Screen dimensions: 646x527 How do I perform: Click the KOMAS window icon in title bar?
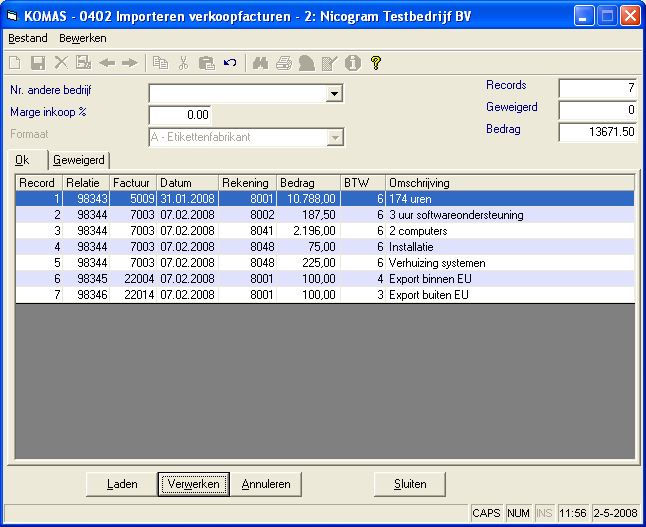point(13,16)
